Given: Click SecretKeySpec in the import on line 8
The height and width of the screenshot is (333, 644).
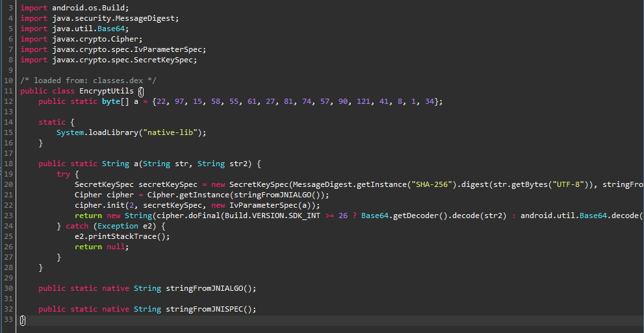Looking at the screenshot, I should click(164, 60).
